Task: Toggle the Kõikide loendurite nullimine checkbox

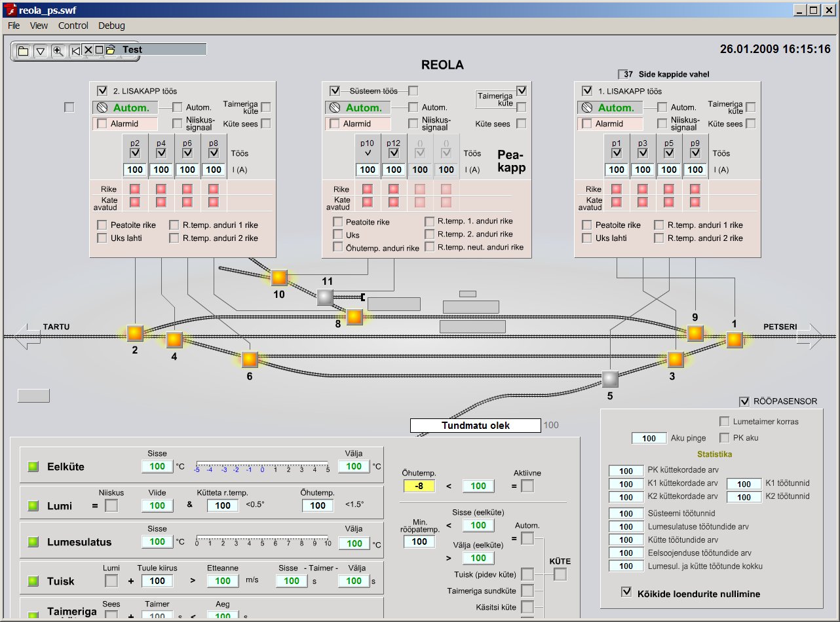Action: [626, 593]
